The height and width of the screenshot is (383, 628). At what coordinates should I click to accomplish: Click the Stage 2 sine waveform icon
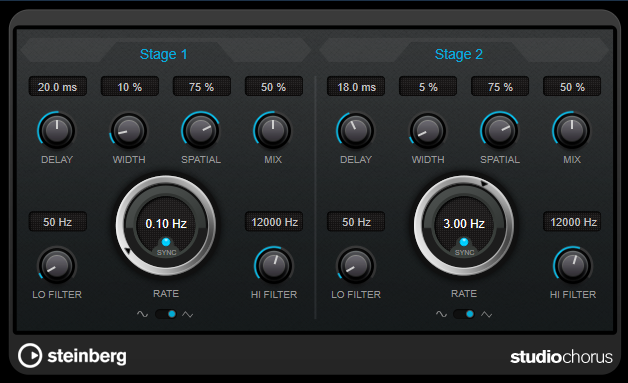tap(441, 314)
